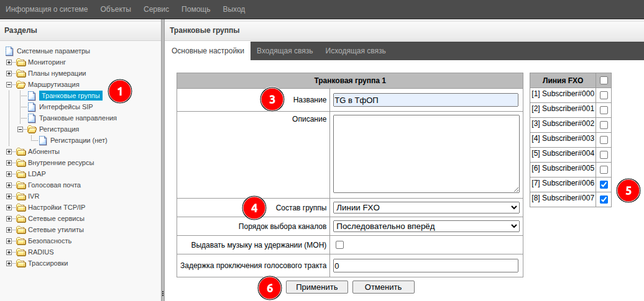Enable music on hold (MOH) checkbox
The image size is (644, 301).
339,245
